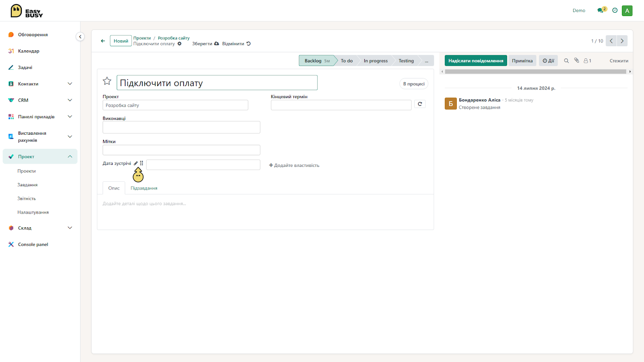Open the Проект field dropdown
The width and height of the screenshot is (644, 362).
pyautogui.click(x=175, y=105)
